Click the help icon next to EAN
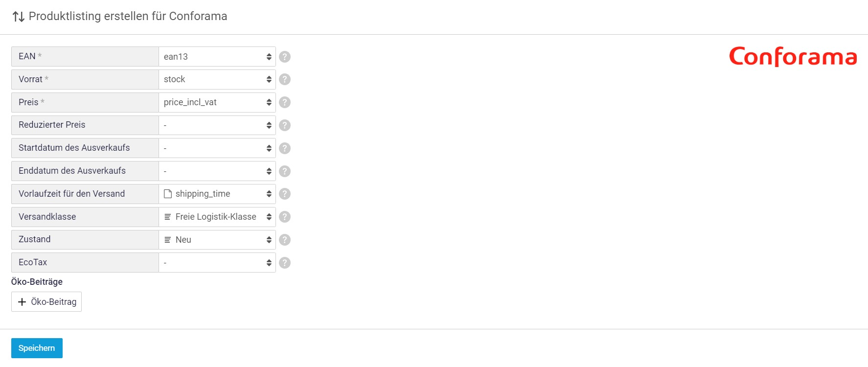868x367 pixels. coord(285,57)
